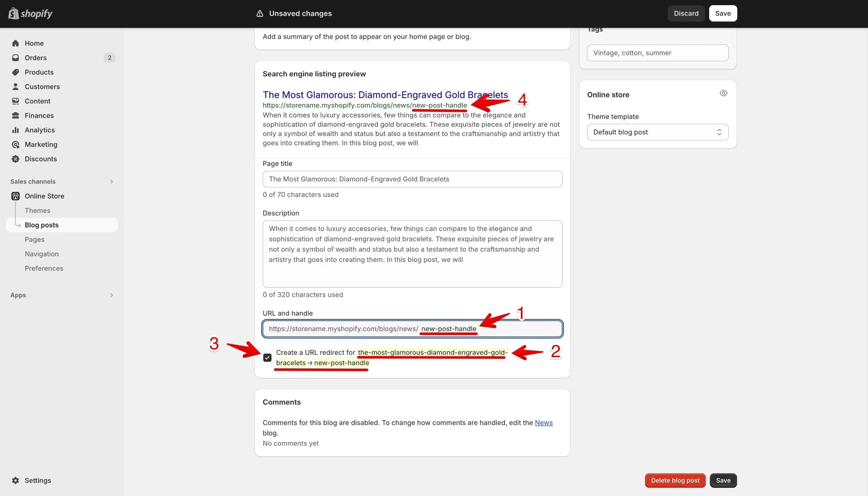This screenshot has width=868, height=496.
Task: Click the Page title input field
Action: 412,179
